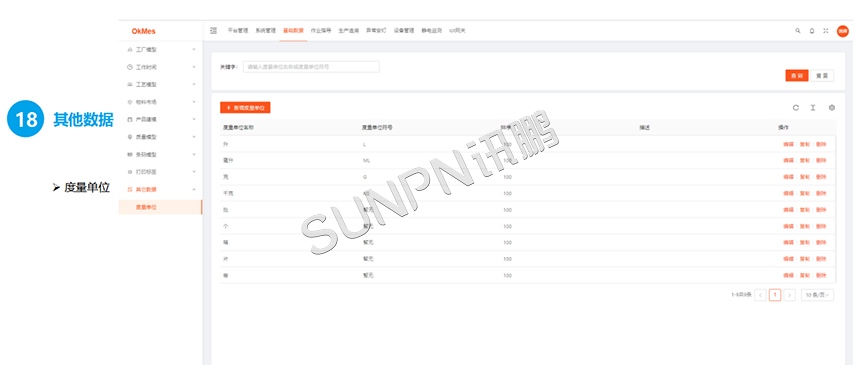Click the 新增度量单位 add button
This screenshot has height=365, width=860.
[x=245, y=108]
